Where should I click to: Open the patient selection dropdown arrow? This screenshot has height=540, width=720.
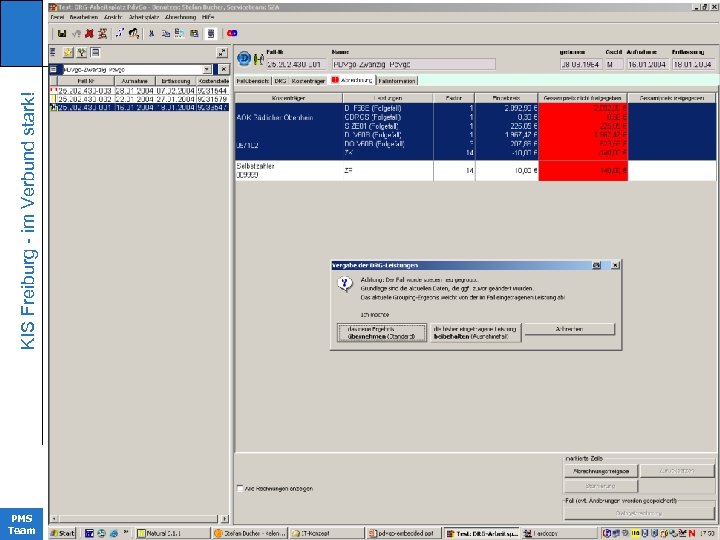click(x=207, y=69)
